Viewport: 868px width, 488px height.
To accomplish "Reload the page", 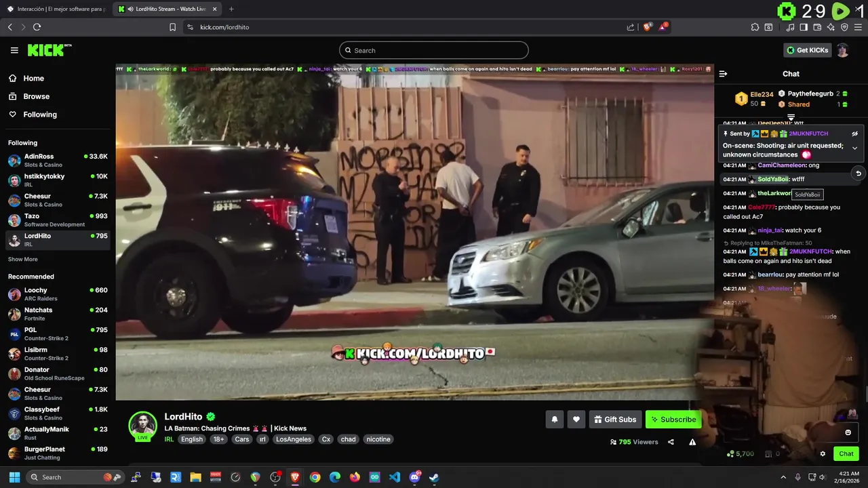I will (x=37, y=27).
